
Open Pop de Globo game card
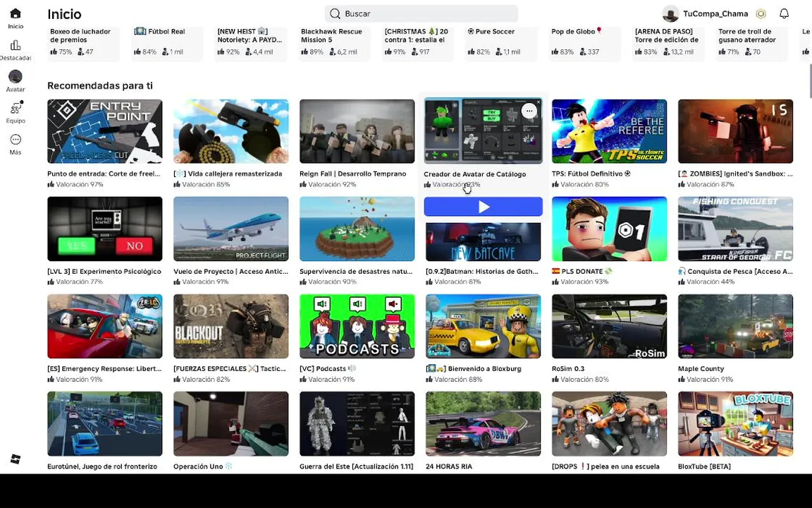pos(584,42)
